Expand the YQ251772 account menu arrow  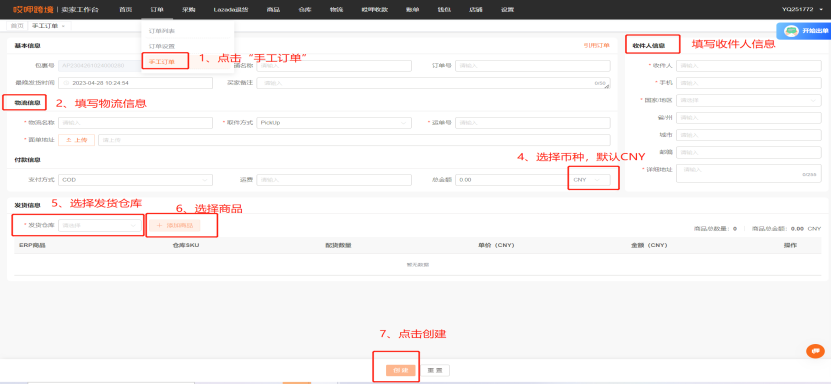821,10
